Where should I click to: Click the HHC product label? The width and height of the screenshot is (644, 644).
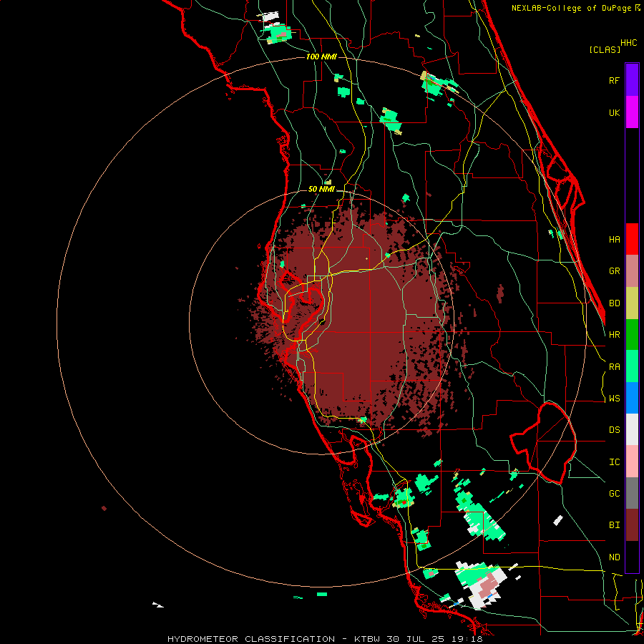[x=628, y=43]
